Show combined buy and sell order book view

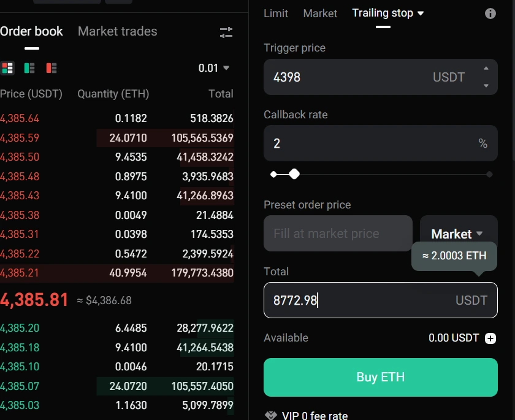click(7, 68)
